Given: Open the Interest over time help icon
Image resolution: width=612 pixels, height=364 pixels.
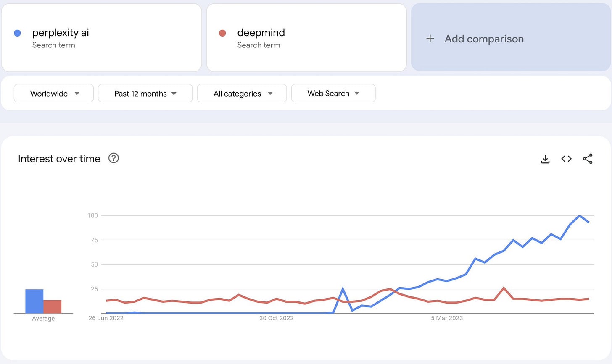Looking at the screenshot, I should (x=113, y=158).
